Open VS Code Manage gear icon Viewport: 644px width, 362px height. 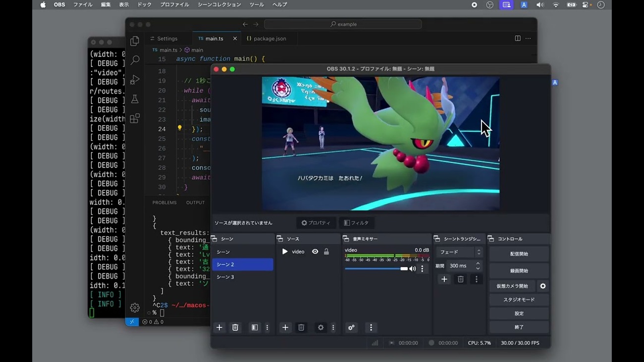(x=135, y=308)
